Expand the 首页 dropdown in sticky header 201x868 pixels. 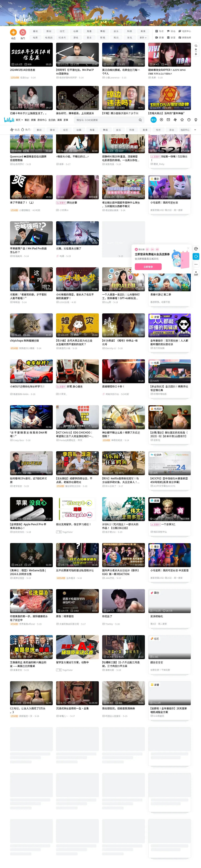[x=19, y=120]
